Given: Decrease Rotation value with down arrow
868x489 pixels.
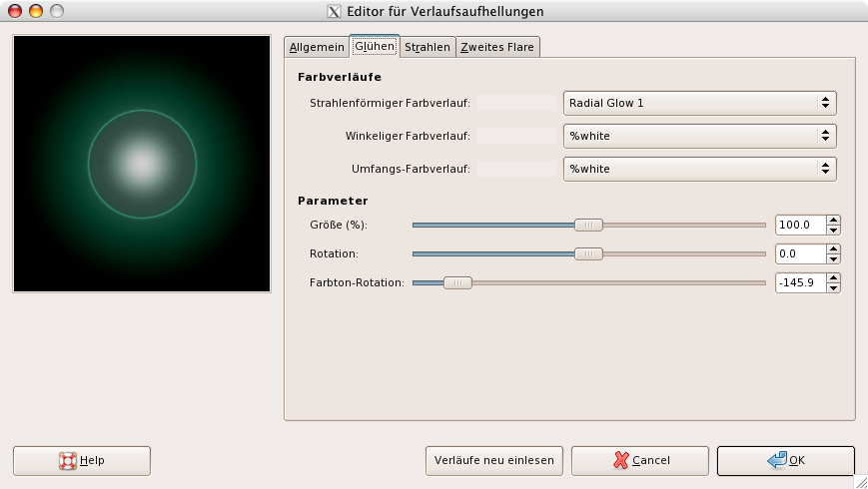Looking at the screenshot, I should pyautogui.click(x=834, y=259).
